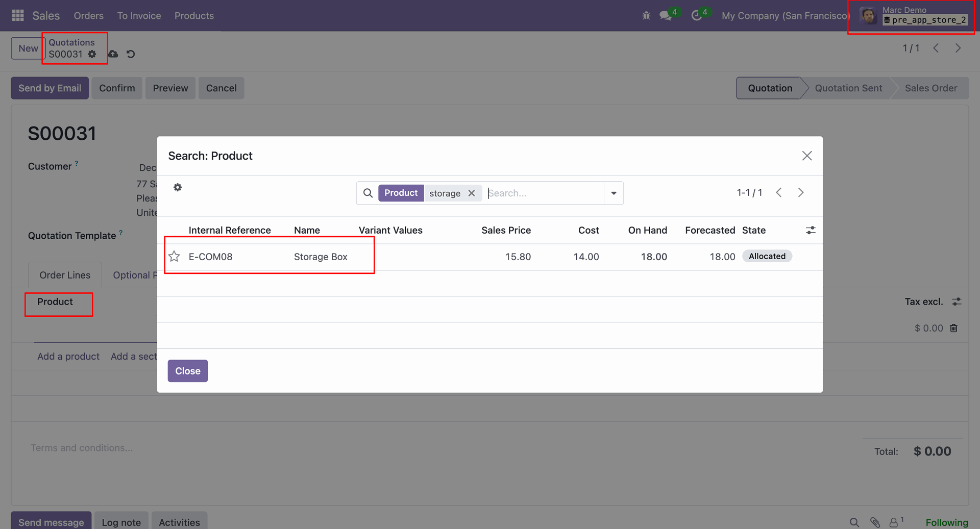The image size is (980, 529).
Task: Click the gear icon in the search dialog
Action: pos(178,188)
